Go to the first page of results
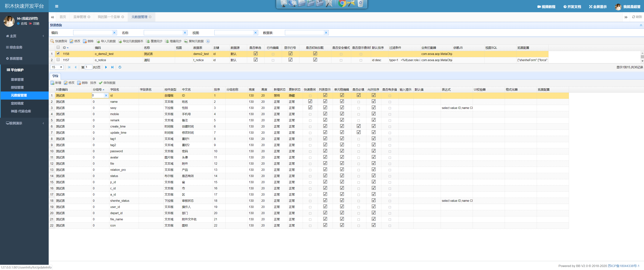The width and height of the screenshot is (644, 270). [x=69, y=67]
